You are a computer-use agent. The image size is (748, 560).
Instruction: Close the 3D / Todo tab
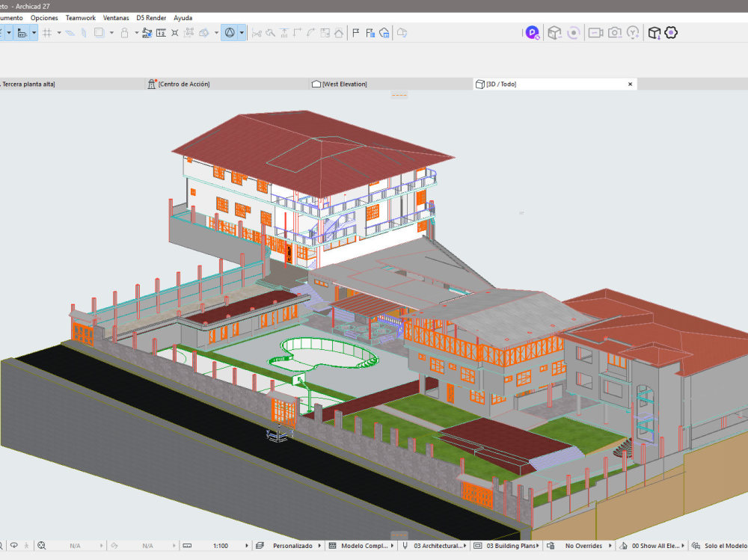[x=630, y=84]
